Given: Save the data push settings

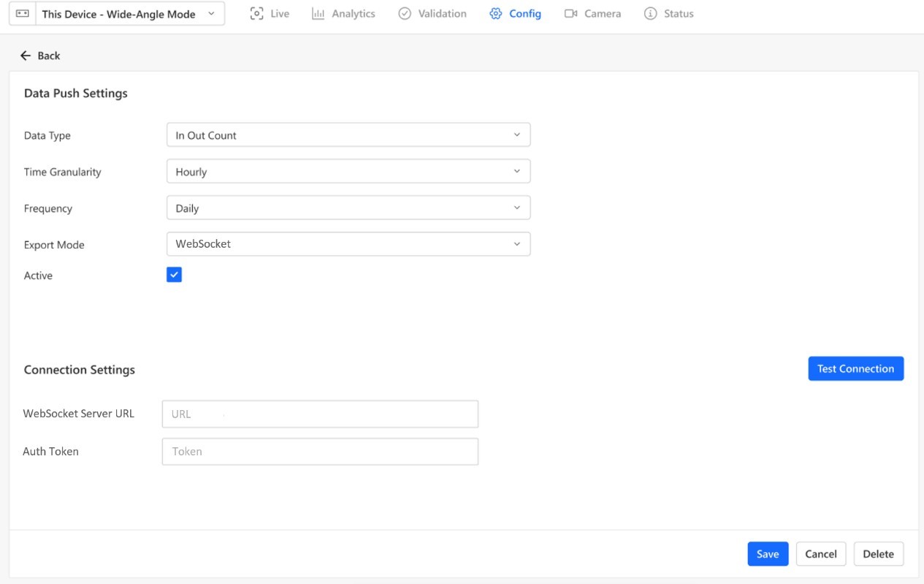Looking at the screenshot, I should [x=768, y=554].
